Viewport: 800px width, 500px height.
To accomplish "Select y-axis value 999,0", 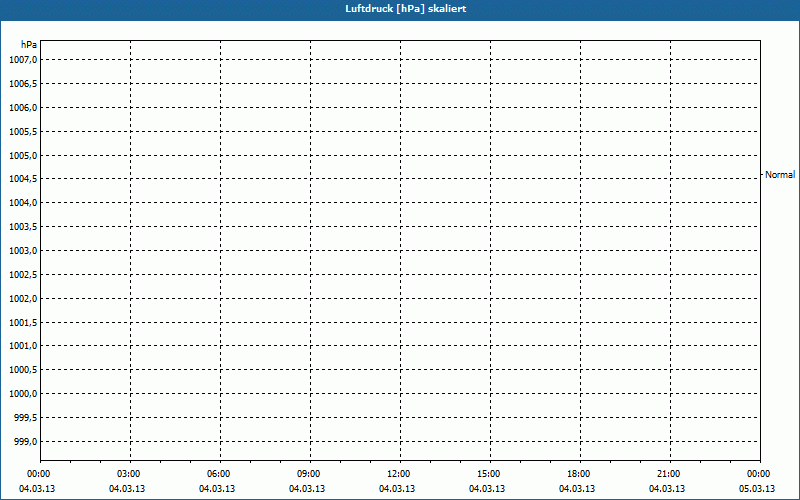I will 26,441.
